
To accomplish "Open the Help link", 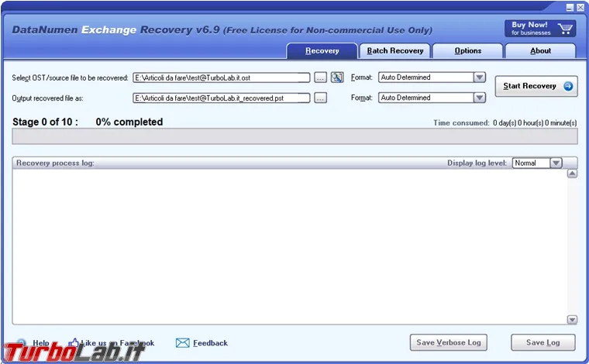I will click(40, 342).
